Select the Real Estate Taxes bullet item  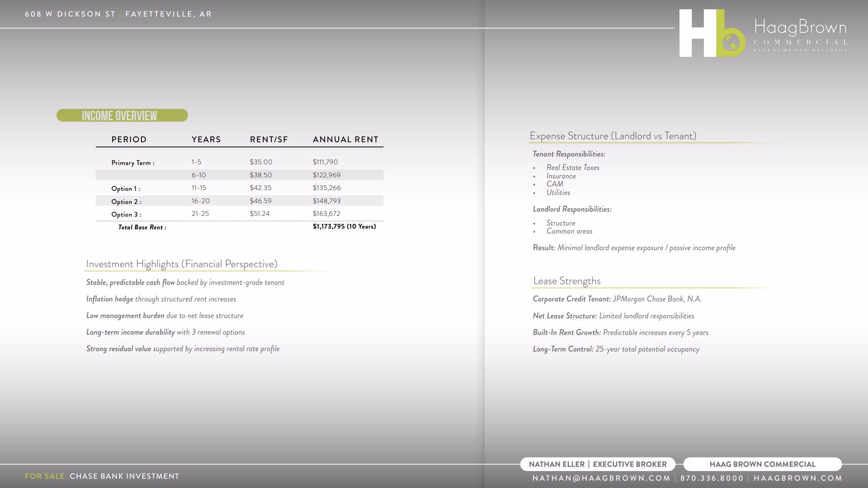click(573, 167)
